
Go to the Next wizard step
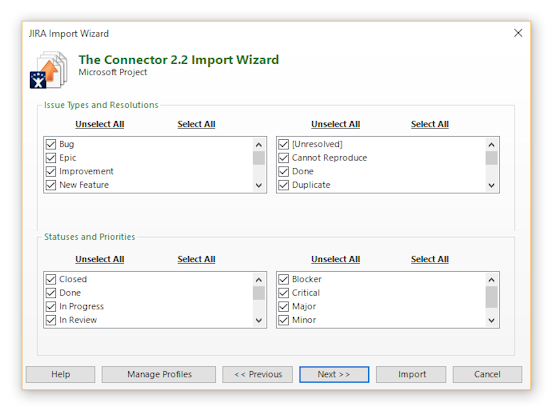(x=334, y=374)
